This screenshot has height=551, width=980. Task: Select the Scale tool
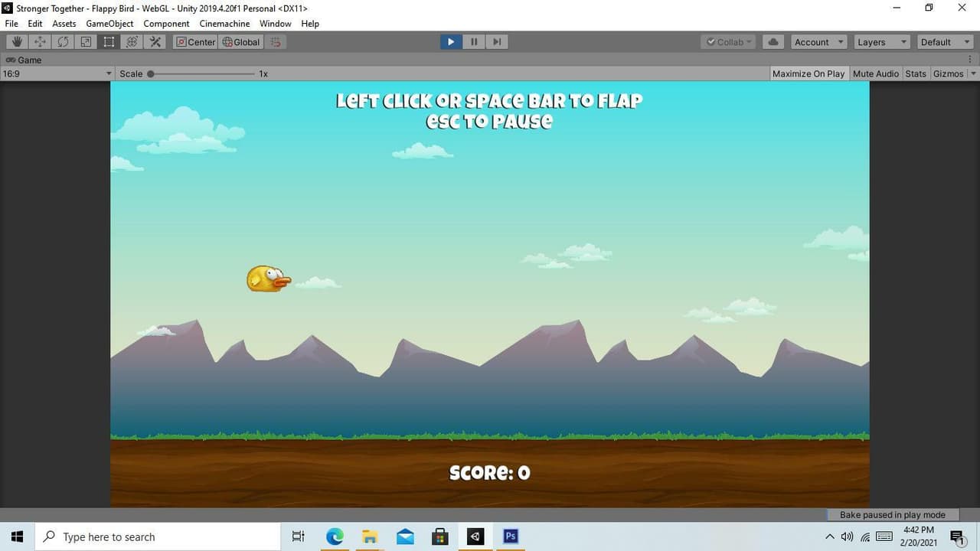point(86,42)
